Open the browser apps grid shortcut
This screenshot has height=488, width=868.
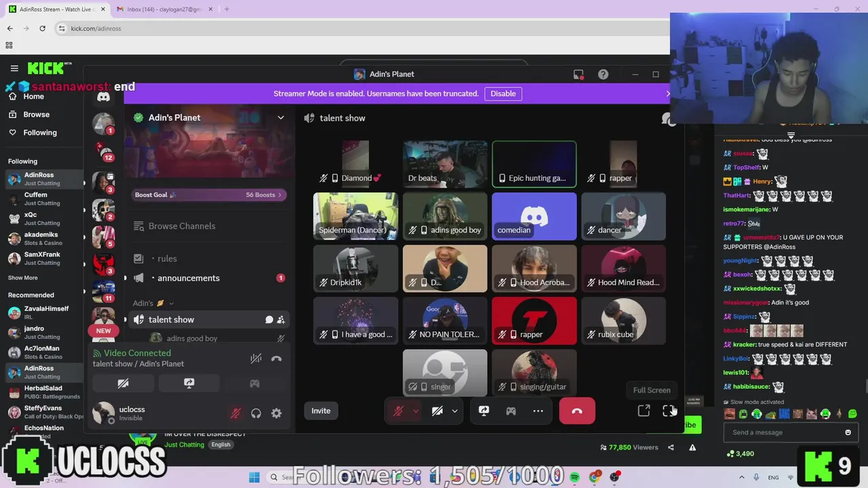click(9, 45)
